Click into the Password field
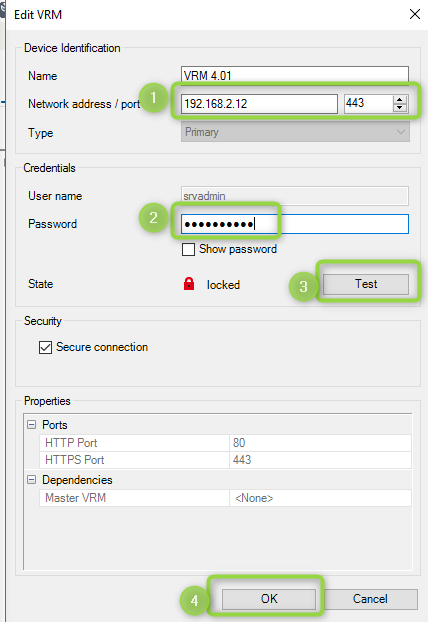 coord(295,224)
